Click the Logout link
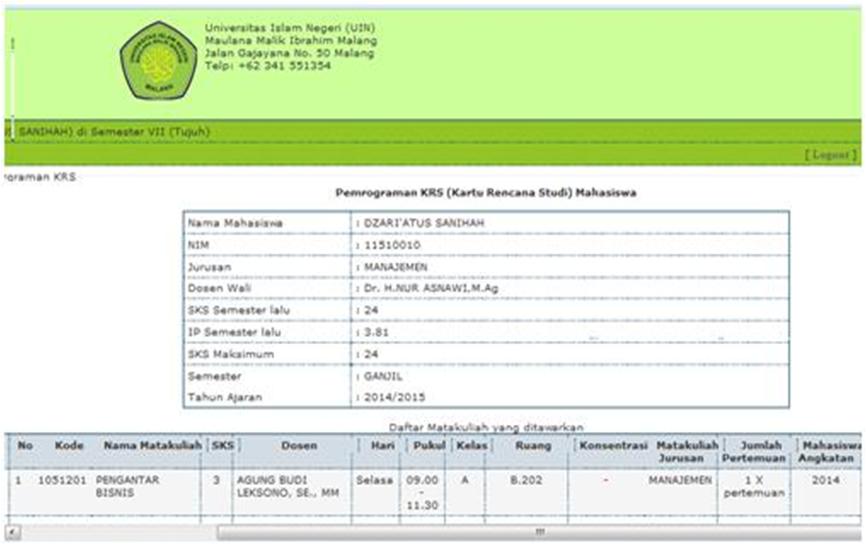Image resolution: width=866 pixels, height=546 pixels. tap(830, 155)
